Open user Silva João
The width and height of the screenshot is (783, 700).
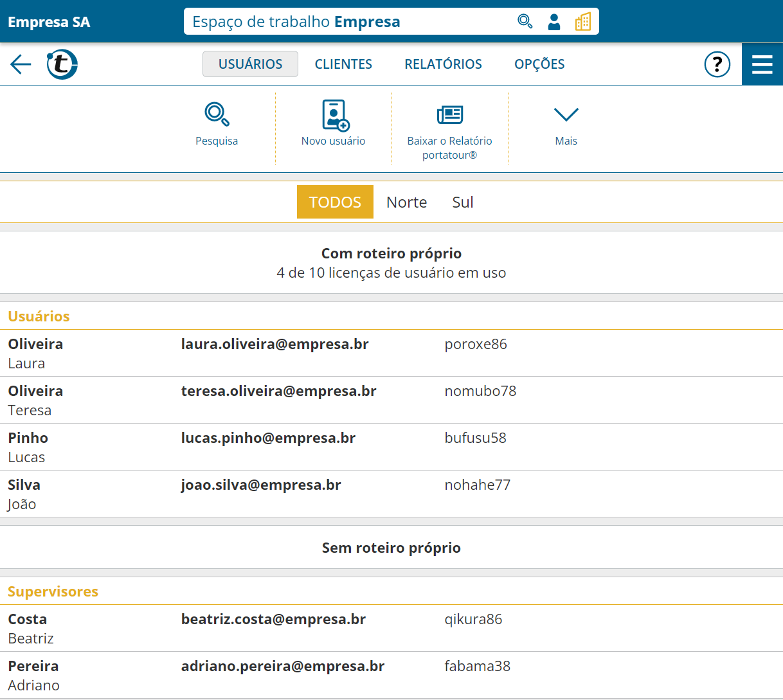(x=392, y=494)
